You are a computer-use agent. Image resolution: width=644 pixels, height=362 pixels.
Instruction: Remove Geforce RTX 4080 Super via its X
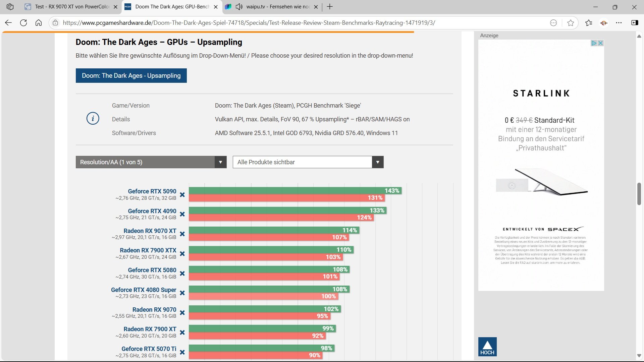pos(182,293)
